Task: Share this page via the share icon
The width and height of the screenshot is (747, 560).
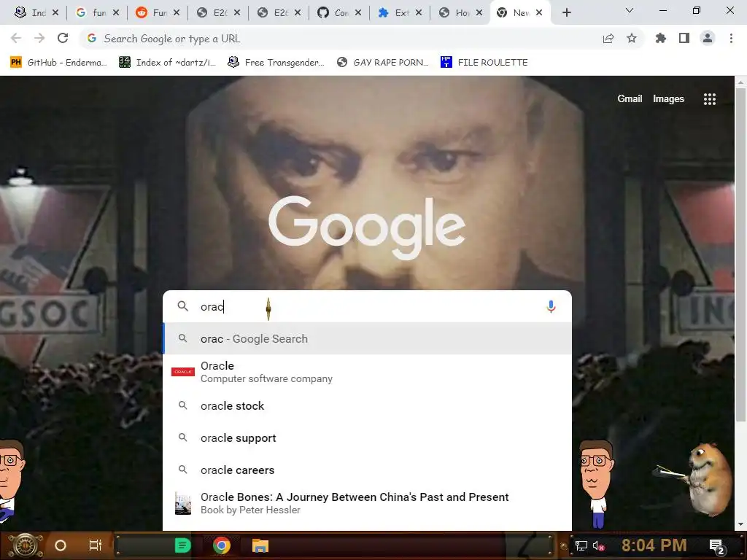Action: coord(608,39)
